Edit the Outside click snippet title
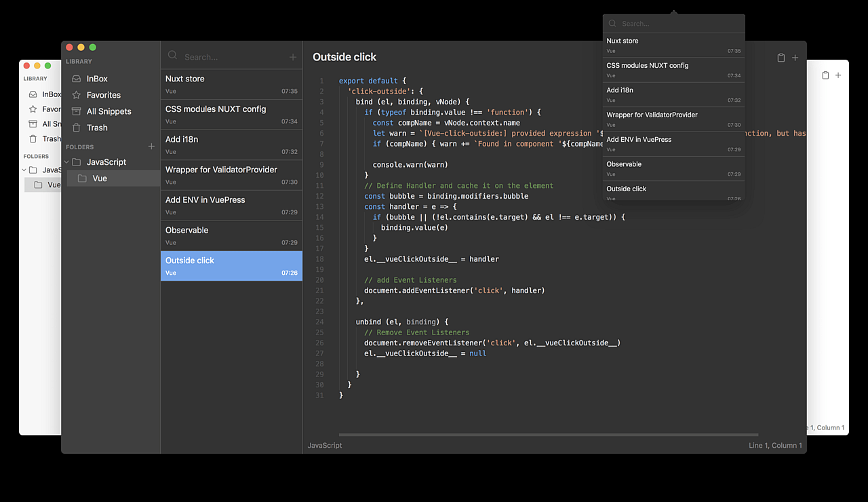868x502 pixels. (344, 57)
